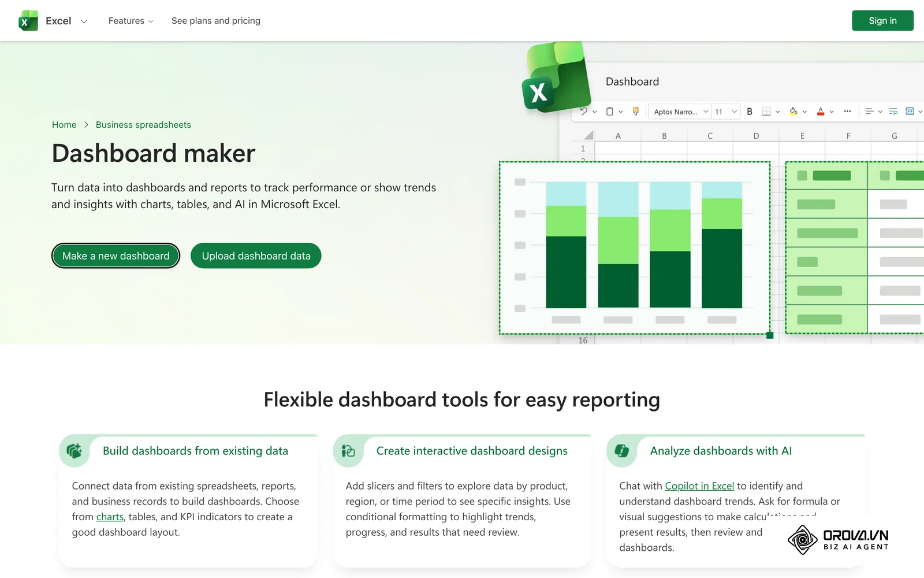Click the undo icon in the toolbar
This screenshot has height=578, width=924.
pyautogui.click(x=584, y=112)
